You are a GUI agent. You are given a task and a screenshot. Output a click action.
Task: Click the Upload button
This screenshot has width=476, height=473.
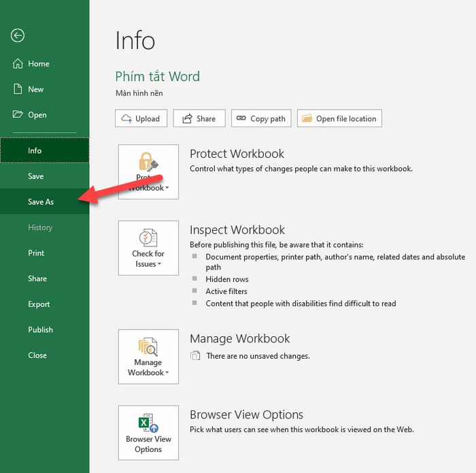tap(141, 118)
